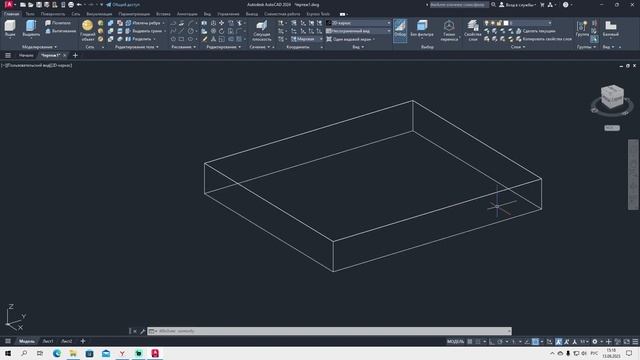Click the ViewCube in the viewport
The image size is (640, 360).
pos(612,97)
